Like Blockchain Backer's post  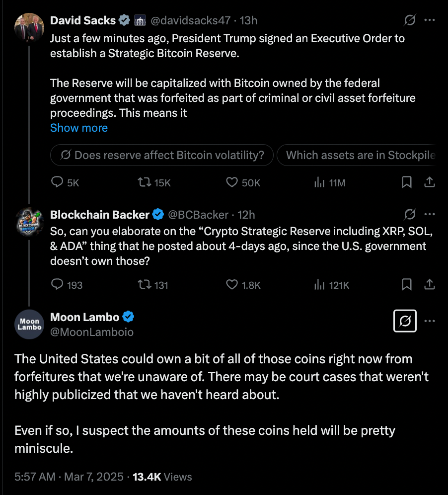click(232, 285)
